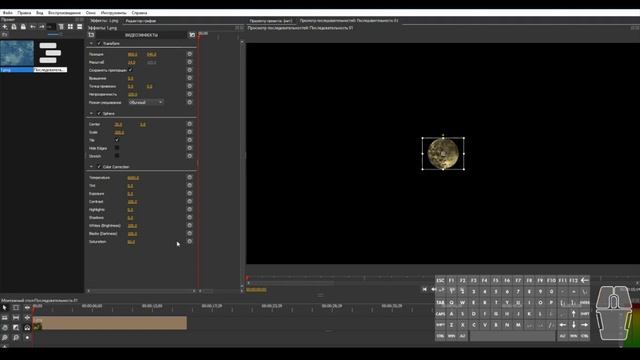Collapse the Transform effect section
Viewport: 640px width, 360px height.
pos(91,43)
